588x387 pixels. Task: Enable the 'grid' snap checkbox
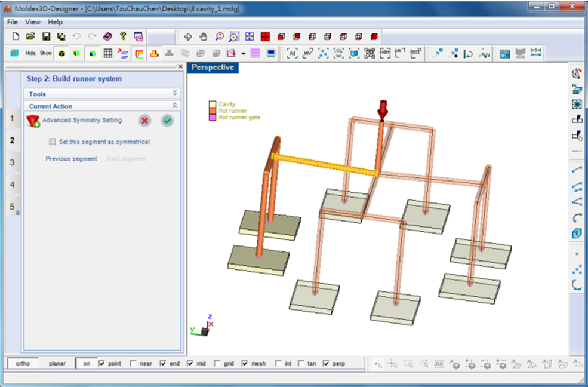[217, 363]
